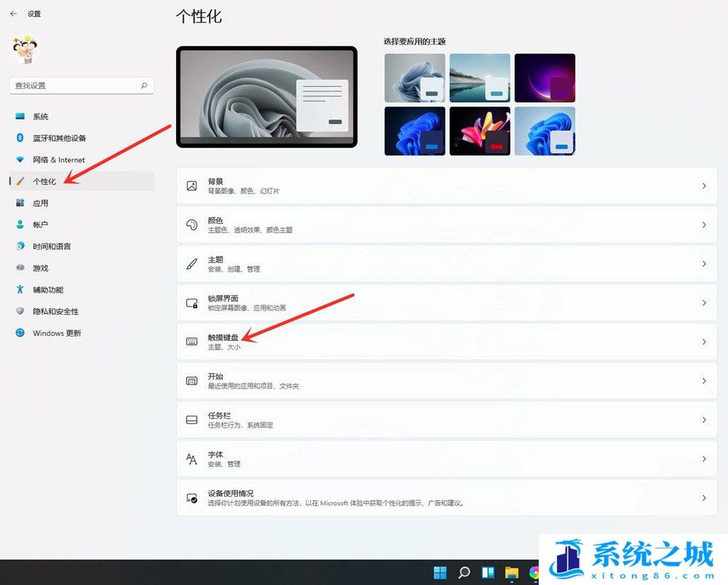Click in the 查找设置 search field
The height and width of the screenshot is (585, 728).
[82, 85]
